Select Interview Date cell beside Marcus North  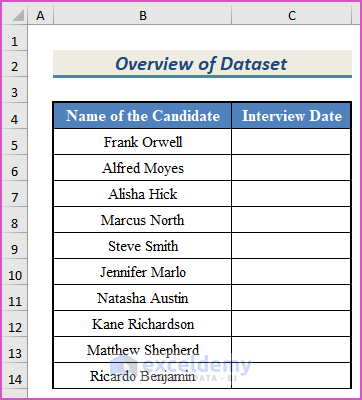pyautogui.click(x=291, y=220)
